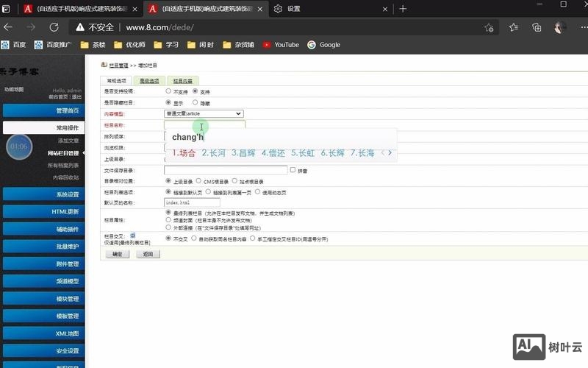Switch to the 常规选项 tab
The image size is (588, 368).
(116, 81)
